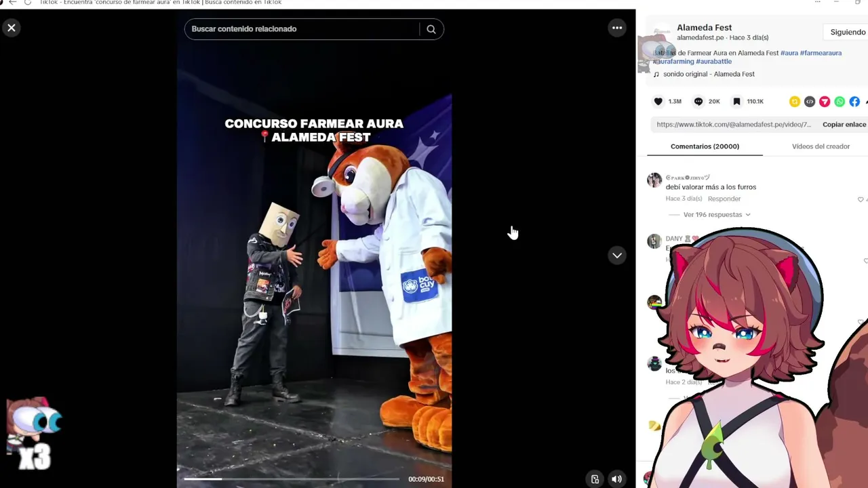Open the first commenter's avatar
Image resolution: width=868 pixels, height=488 pixels.
[654, 180]
